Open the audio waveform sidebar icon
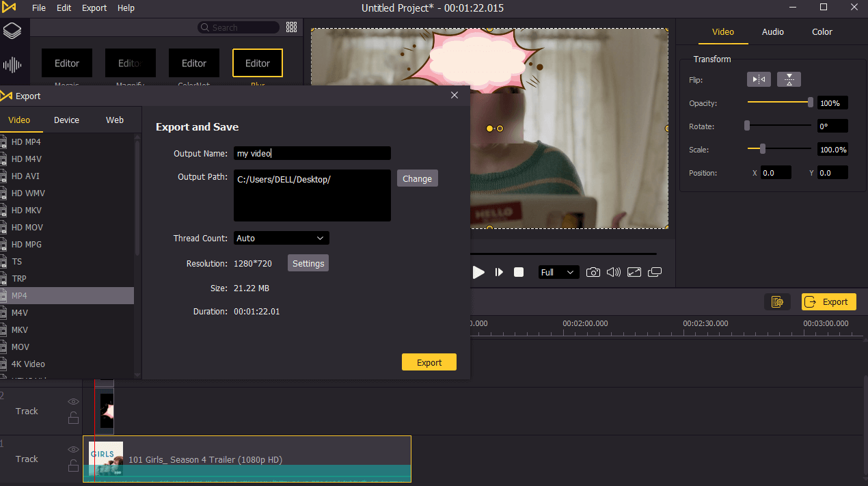Image resolution: width=868 pixels, height=486 pixels. coord(12,65)
